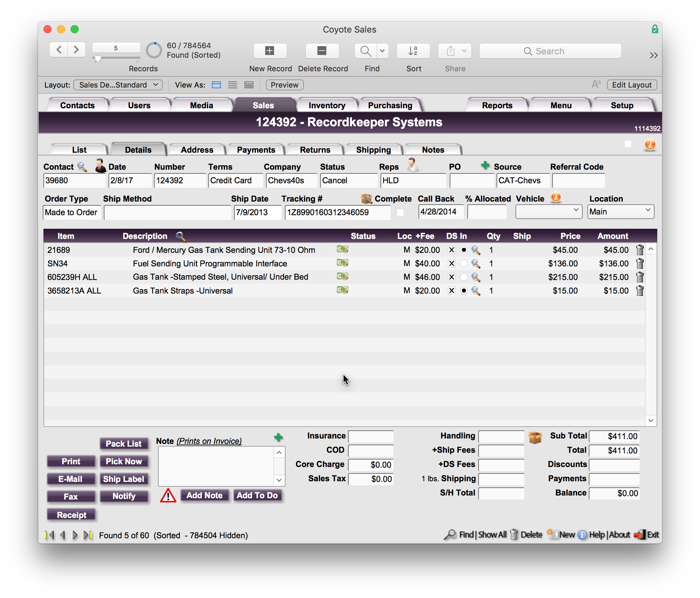Click the Contact magnifier lookup icon

[x=82, y=167]
